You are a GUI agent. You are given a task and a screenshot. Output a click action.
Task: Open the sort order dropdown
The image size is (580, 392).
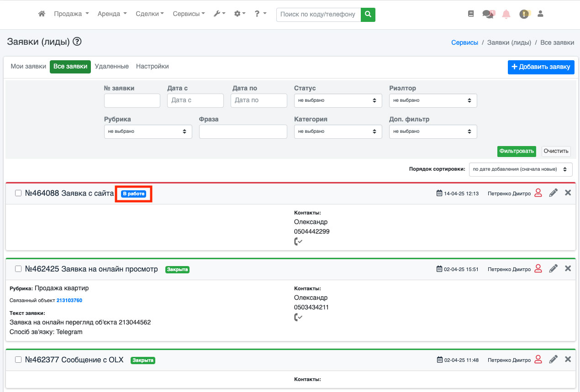pos(520,169)
